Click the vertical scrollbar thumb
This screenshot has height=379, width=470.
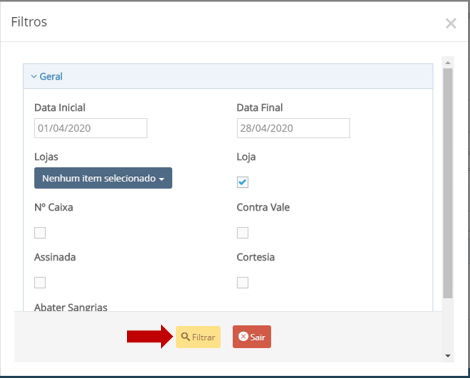click(448, 183)
